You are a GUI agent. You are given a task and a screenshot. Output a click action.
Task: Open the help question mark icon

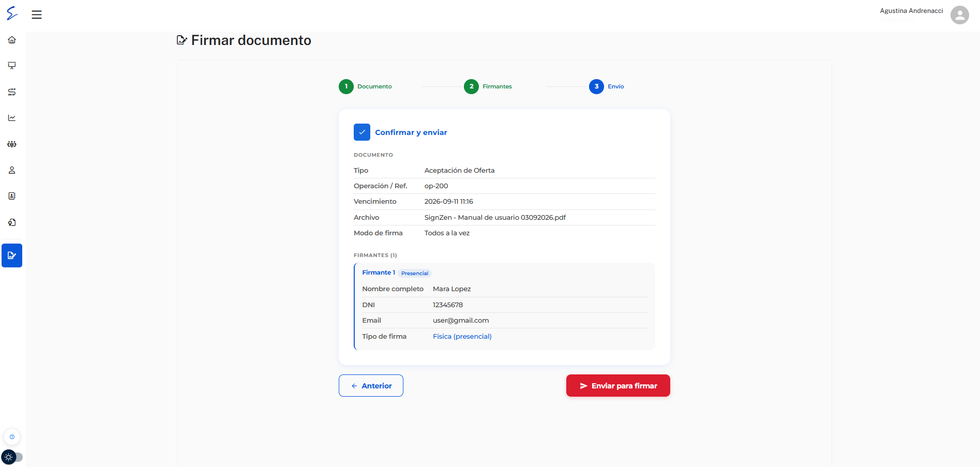[12, 437]
